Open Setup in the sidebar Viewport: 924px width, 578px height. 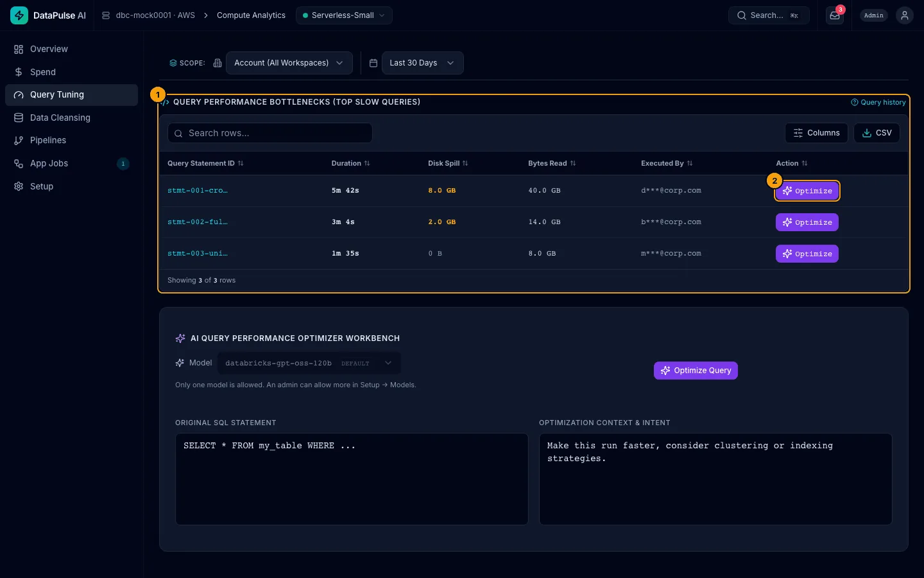pos(71,186)
